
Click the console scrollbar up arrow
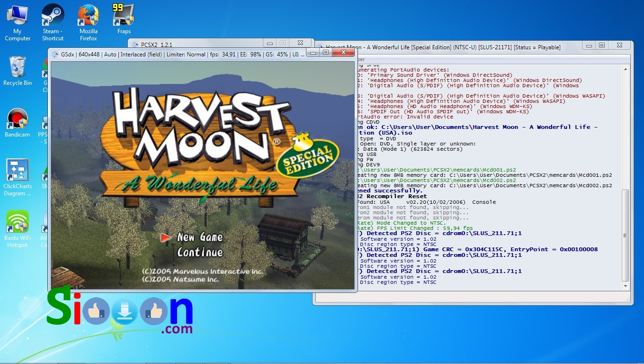coord(626,69)
